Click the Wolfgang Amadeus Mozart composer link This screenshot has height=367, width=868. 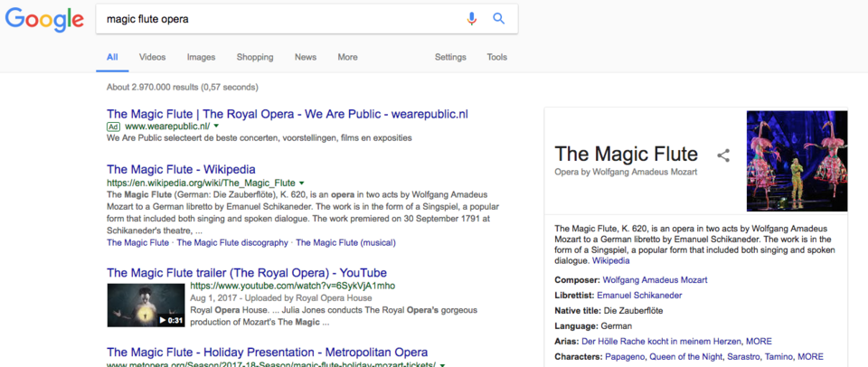[x=655, y=280]
